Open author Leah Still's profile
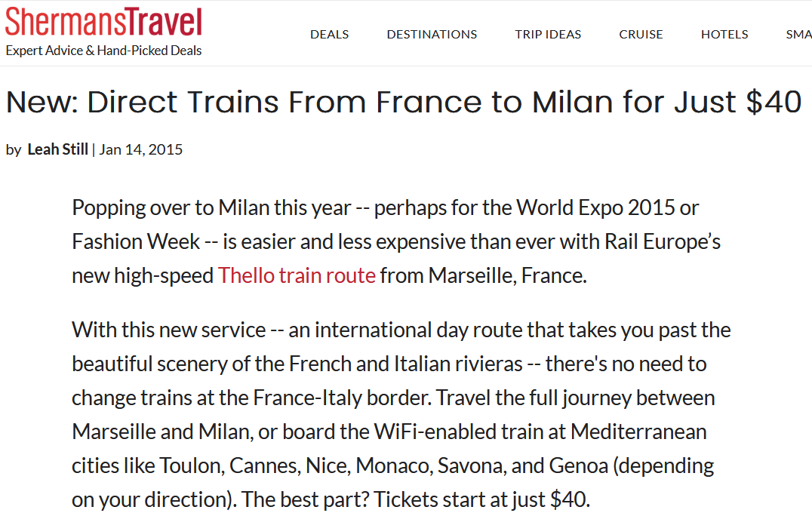Image resolution: width=812 pixels, height=513 pixels. (x=57, y=149)
